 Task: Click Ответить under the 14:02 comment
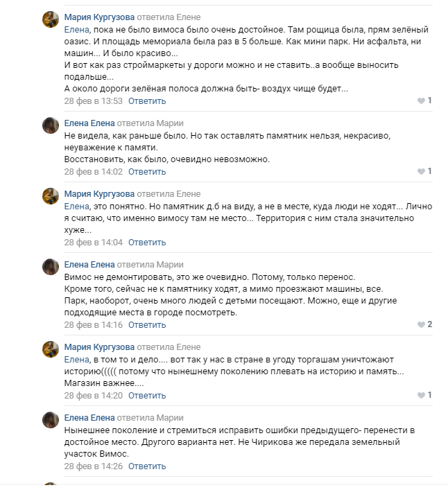[147, 172]
